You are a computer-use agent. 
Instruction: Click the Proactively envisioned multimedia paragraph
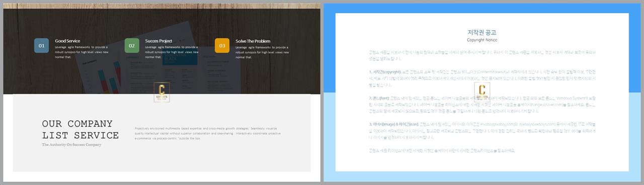[208, 133]
